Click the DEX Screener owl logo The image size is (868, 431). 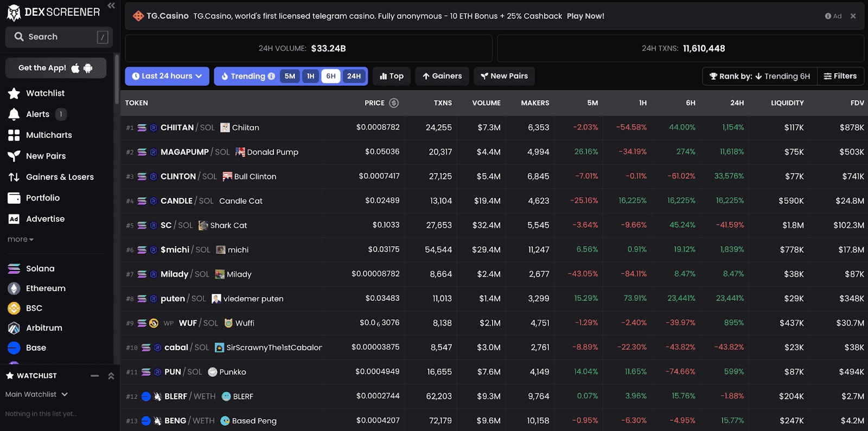tap(14, 12)
